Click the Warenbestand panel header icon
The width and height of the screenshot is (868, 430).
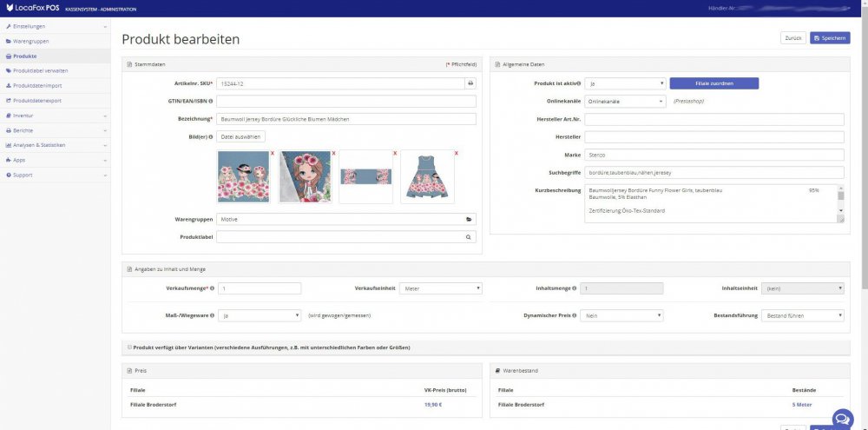tap(497, 370)
